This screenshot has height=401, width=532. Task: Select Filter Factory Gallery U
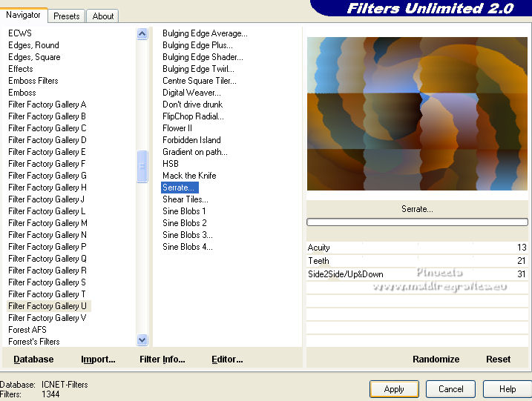tap(49, 306)
